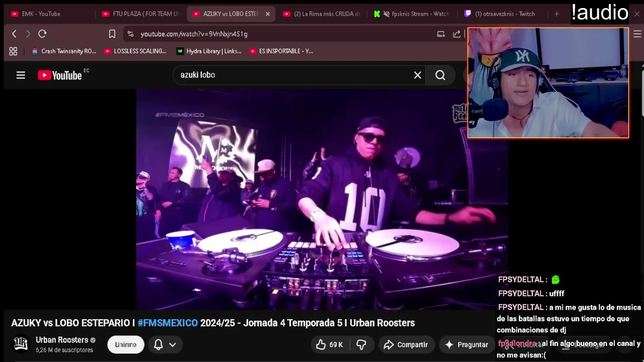
Task: Open Urban Roosters channel avatar
Action: [21, 344]
